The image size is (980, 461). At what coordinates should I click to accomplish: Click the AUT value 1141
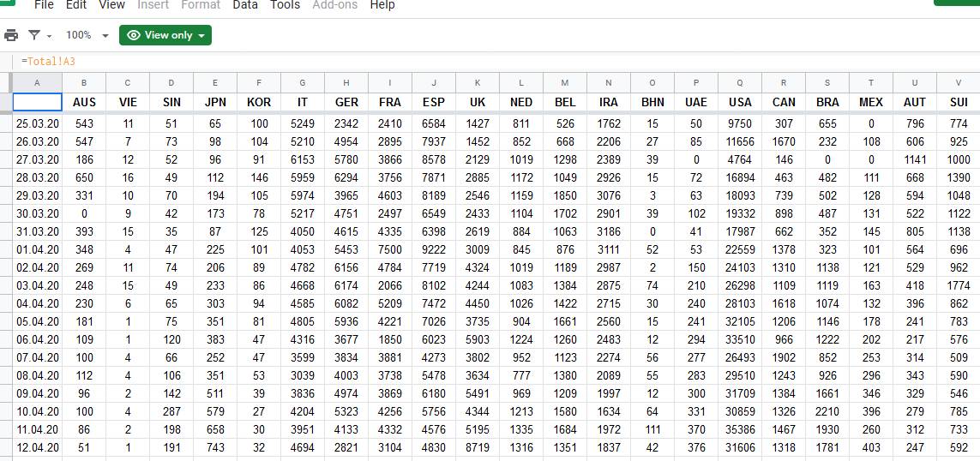point(915,160)
